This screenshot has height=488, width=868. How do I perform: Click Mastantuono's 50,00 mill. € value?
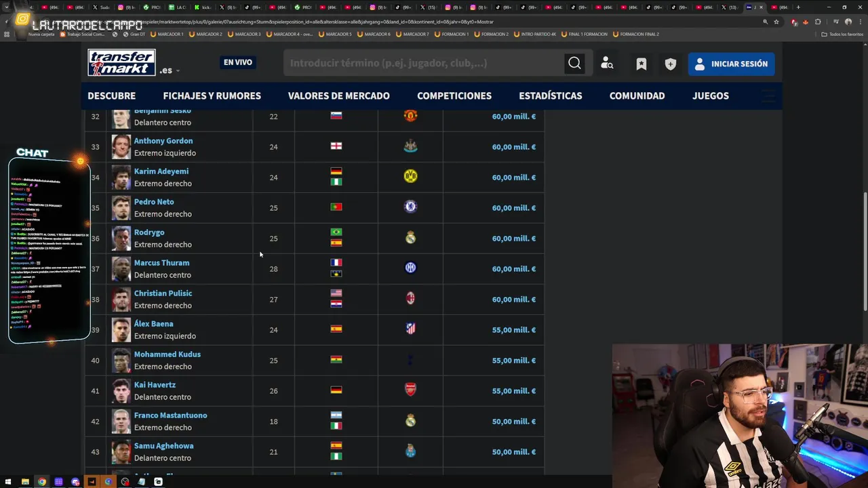[x=514, y=421]
